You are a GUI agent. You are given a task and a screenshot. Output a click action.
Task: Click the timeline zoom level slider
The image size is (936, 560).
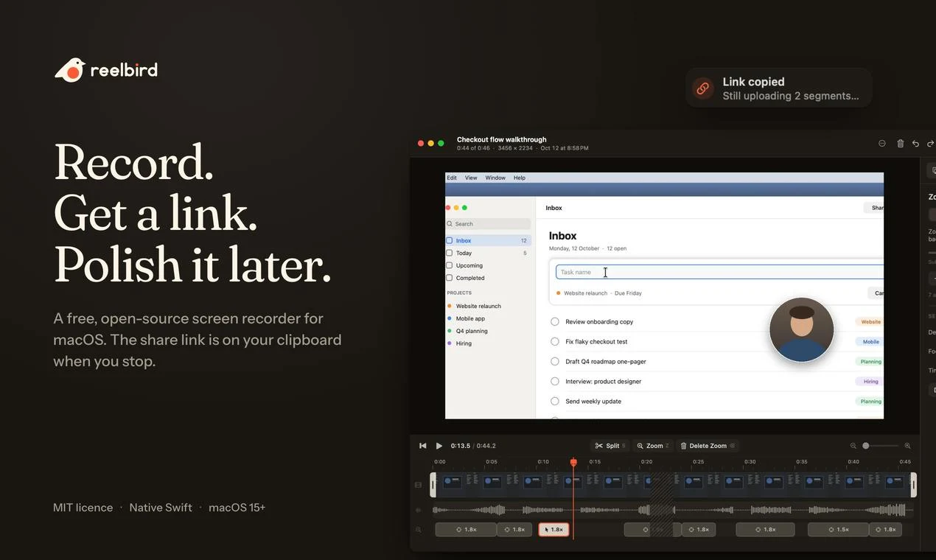point(881,446)
